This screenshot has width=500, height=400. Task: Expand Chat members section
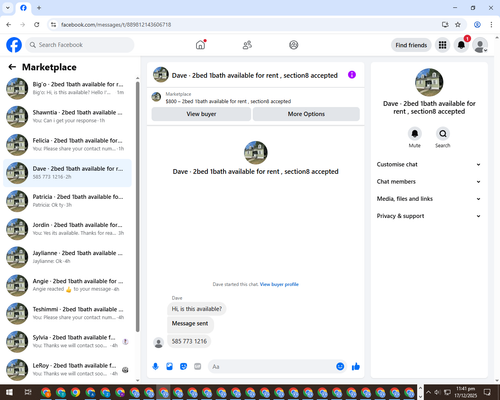point(429,182)
